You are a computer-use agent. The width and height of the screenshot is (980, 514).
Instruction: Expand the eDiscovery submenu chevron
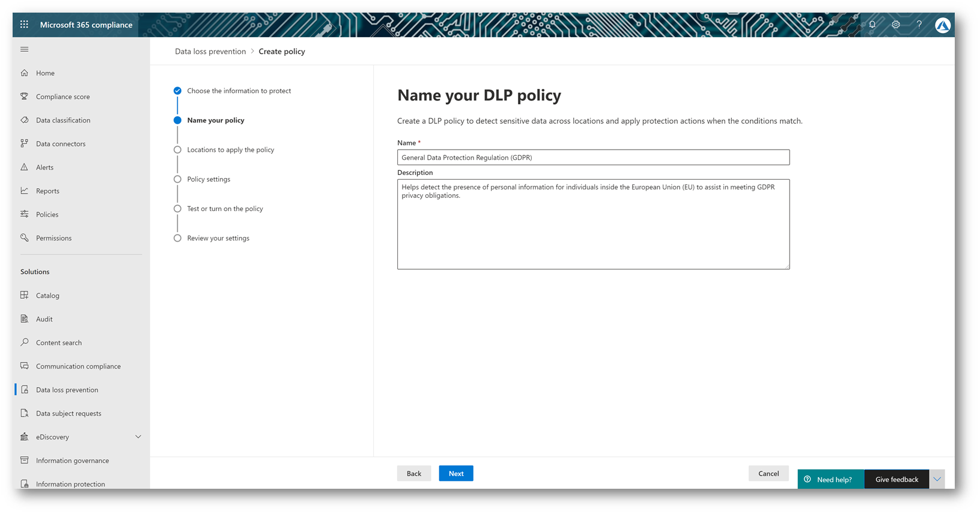pyautogui.click(x=138, y=437)
